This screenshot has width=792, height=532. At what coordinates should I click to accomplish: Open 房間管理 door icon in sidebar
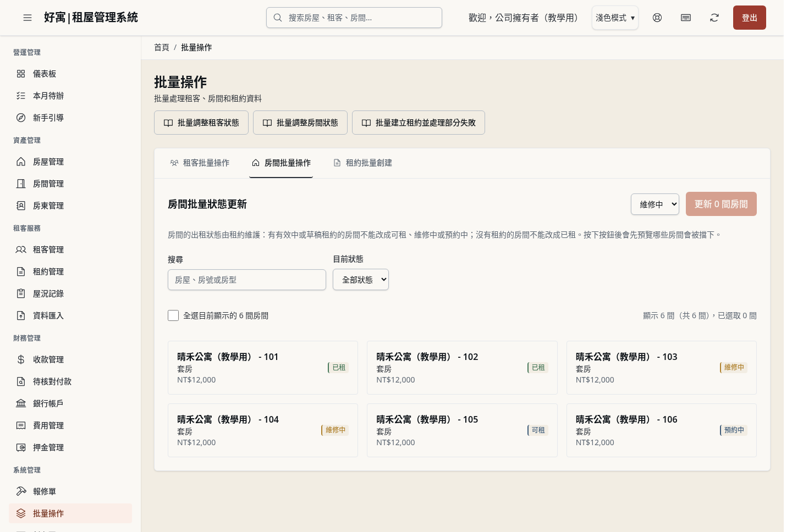pyautogui.click(x=21, y=184)
